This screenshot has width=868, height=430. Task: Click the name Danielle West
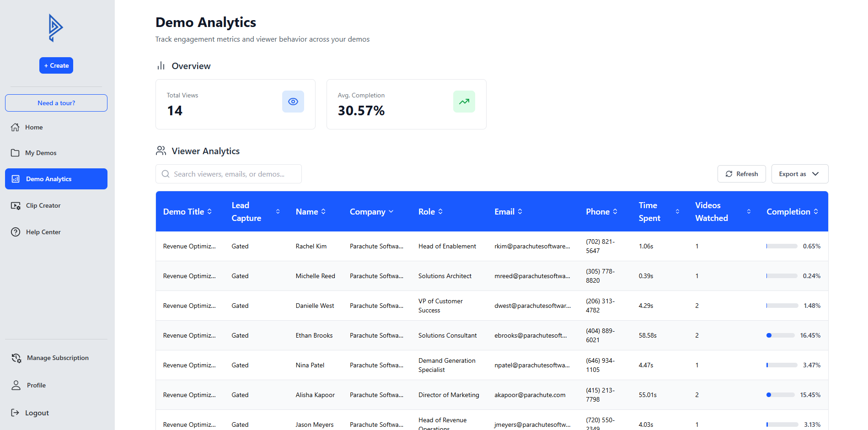coord(315,306)
